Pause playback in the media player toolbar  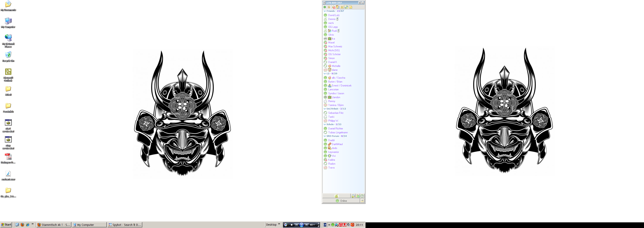[x=302, y=225]
